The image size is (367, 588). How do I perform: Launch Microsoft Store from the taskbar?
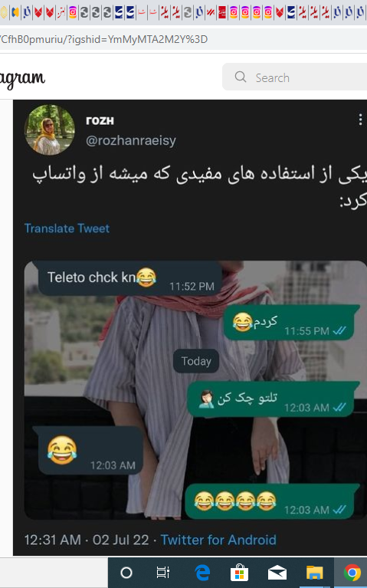pyautogui.click(x=240, y=573)
